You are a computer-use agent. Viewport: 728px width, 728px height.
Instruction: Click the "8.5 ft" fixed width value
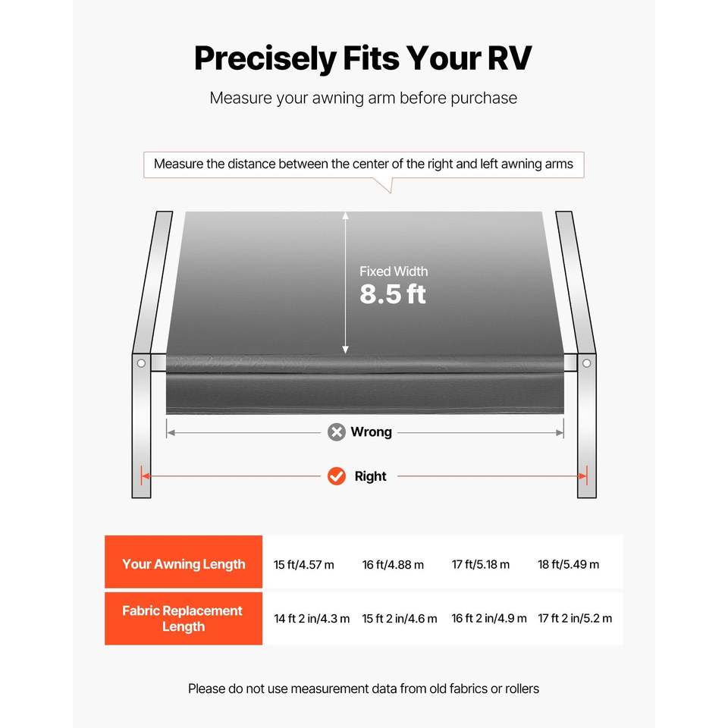(393, 294)
